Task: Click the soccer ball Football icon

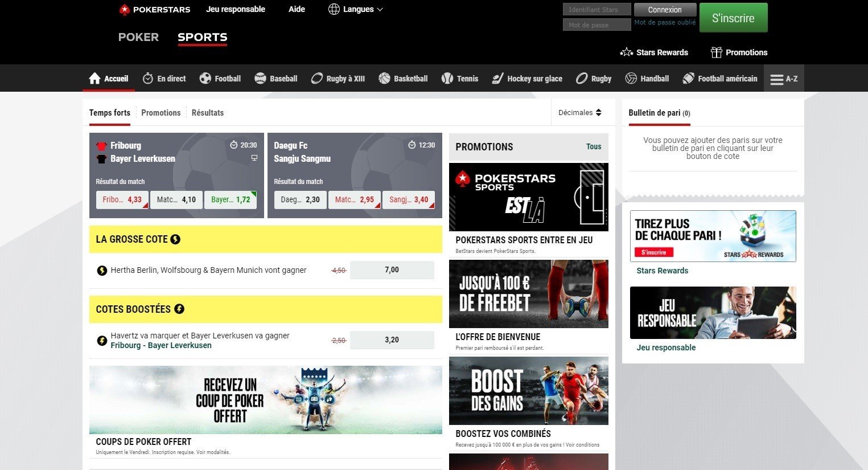Action: [205, 79]
